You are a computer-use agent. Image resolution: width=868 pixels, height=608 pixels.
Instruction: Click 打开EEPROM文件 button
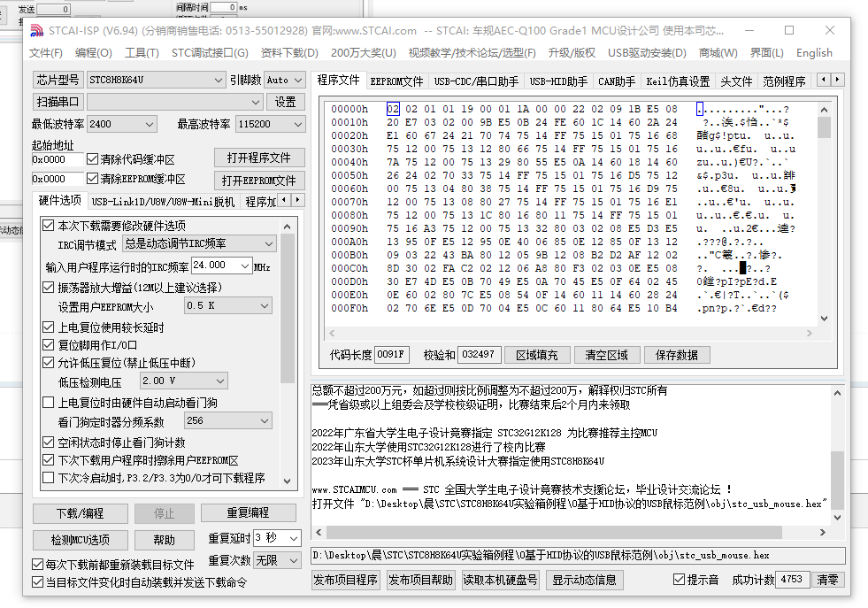point(259,181)
